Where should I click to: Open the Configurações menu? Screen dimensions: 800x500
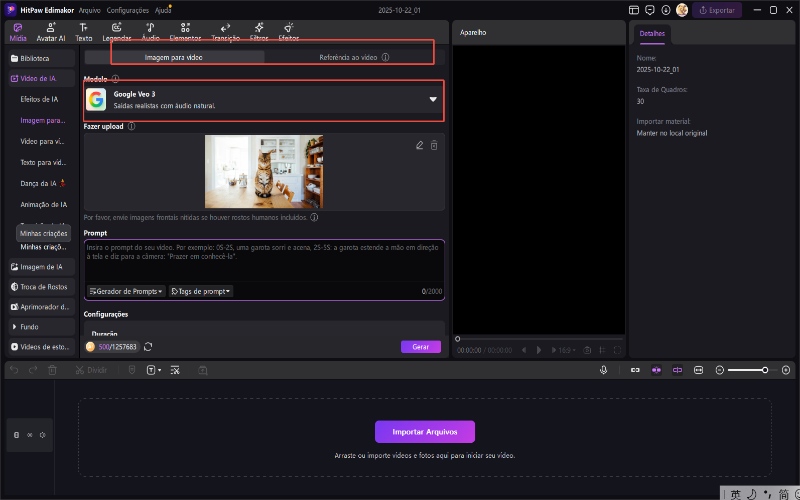(127, 9)
